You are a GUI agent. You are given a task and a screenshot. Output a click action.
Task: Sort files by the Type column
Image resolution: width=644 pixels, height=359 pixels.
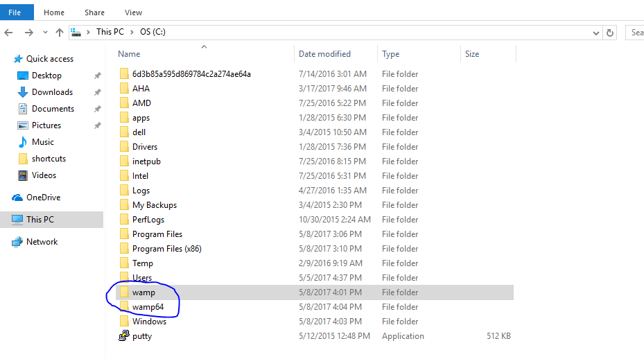tap(390, 54)
